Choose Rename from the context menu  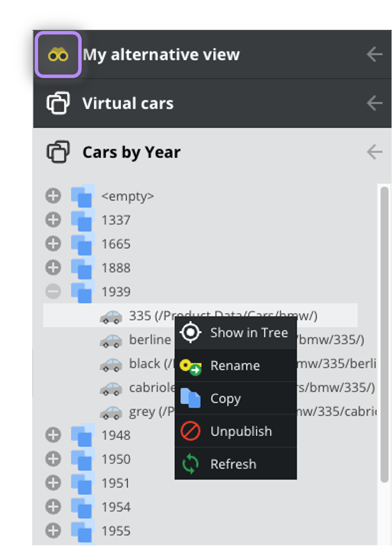pos(236,366)
